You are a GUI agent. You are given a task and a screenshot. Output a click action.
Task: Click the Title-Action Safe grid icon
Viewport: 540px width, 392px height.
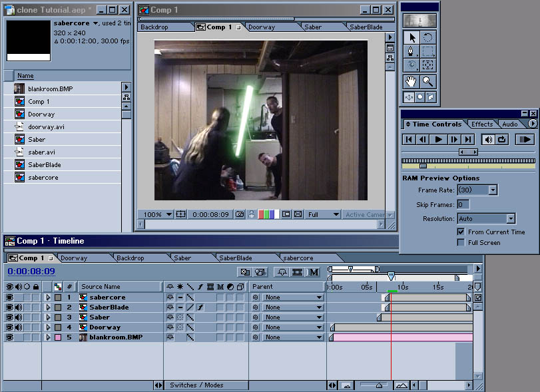click(180, 215)
